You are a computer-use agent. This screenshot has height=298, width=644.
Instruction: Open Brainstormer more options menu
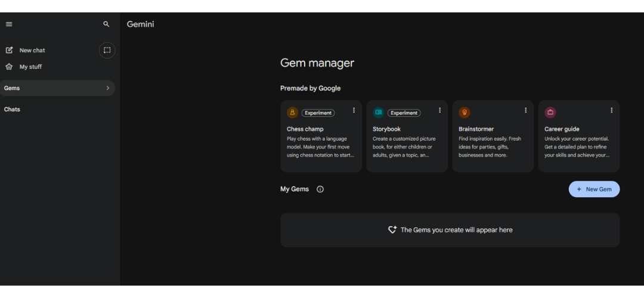pos(526,110)
